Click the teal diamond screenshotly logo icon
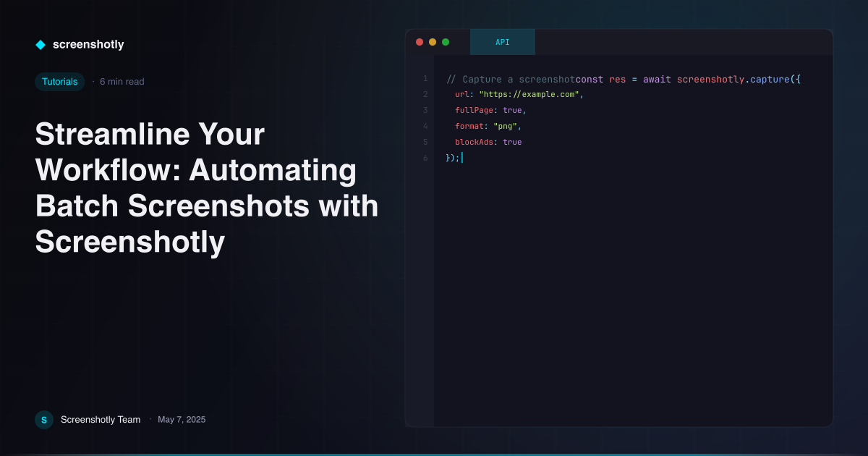 tap(41, 44)
